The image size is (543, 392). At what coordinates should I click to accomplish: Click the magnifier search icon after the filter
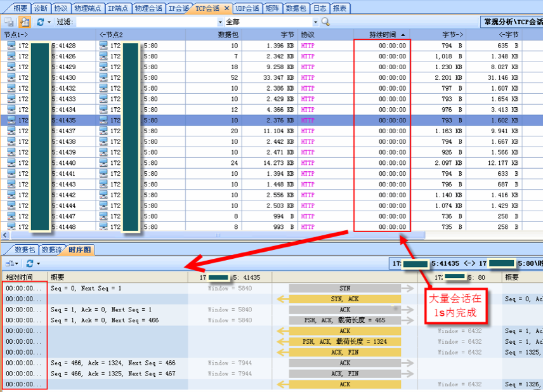(325, 22)
